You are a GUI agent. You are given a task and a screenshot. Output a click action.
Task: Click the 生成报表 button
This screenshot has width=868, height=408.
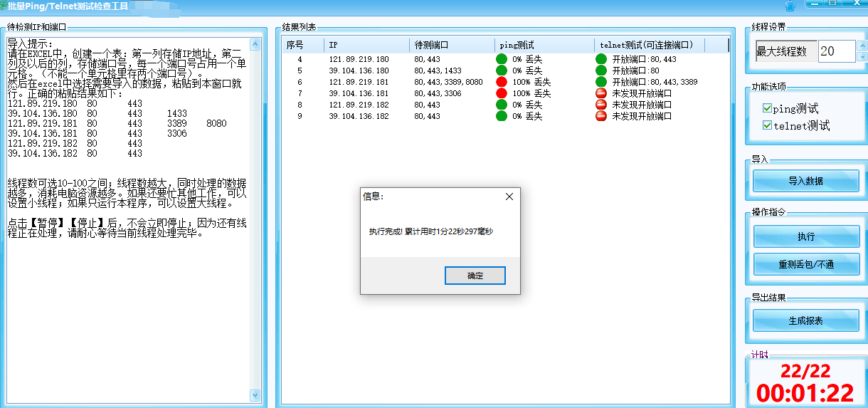(806, 320)
